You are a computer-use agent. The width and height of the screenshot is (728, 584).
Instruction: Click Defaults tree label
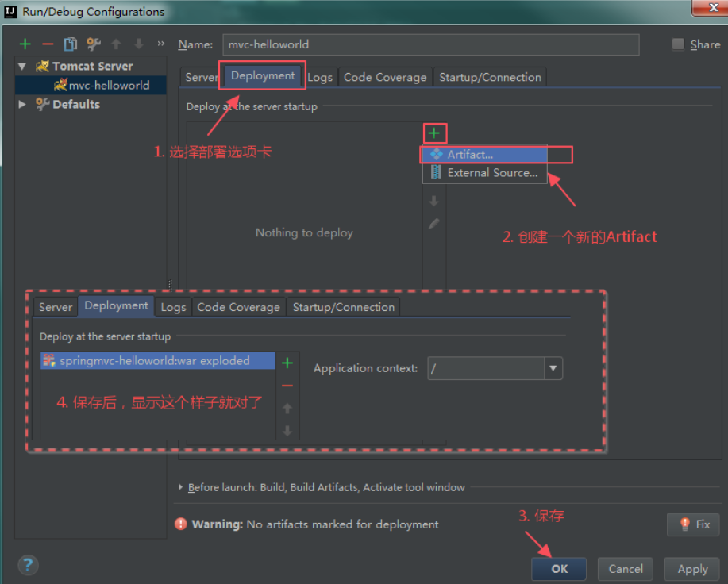76,105
